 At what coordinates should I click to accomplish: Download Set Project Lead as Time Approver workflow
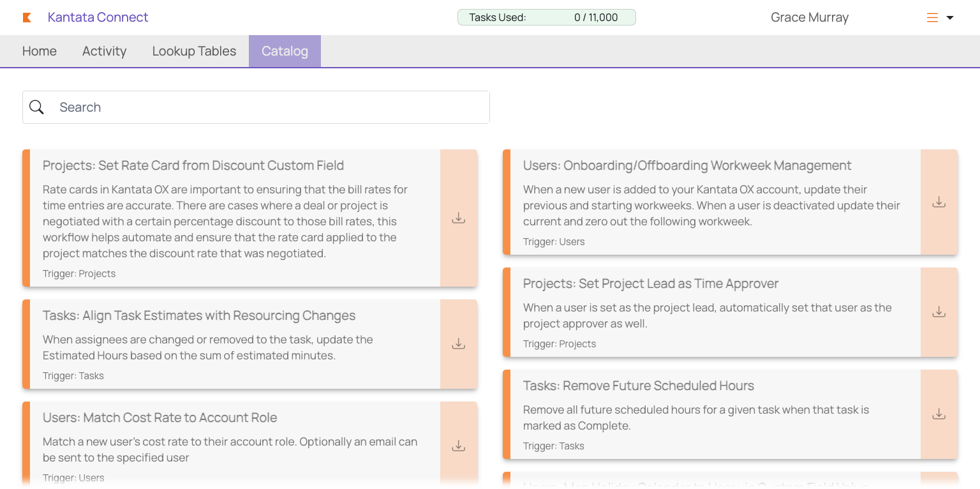click(x=939, y=312)
